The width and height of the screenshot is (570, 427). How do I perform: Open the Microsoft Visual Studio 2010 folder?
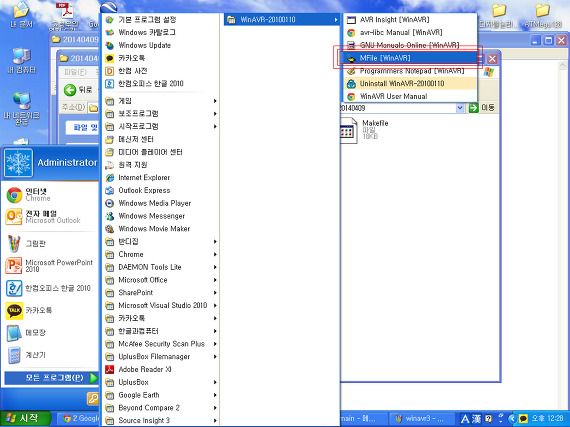coord(161,305)
